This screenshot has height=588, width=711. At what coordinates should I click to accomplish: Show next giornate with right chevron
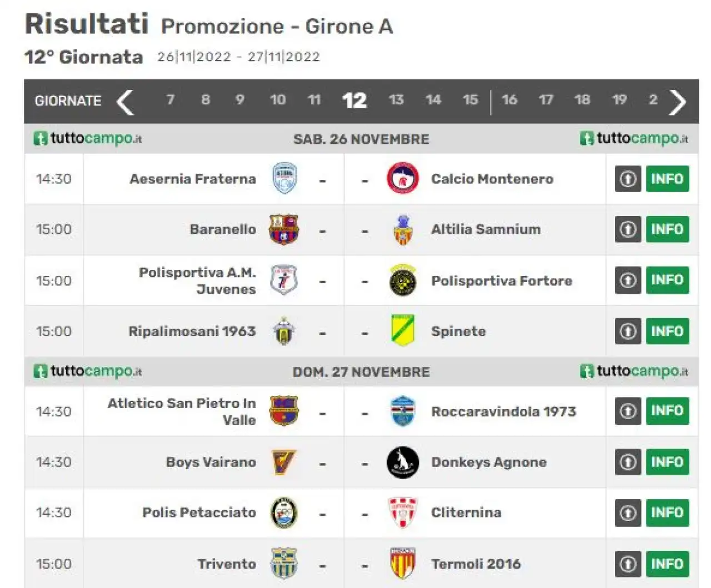(x=678, y=102)
